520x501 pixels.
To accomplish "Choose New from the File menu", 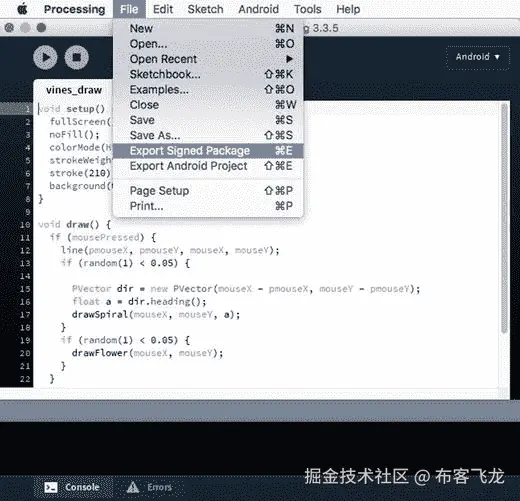I will pyautogui.click(x=208, y=28).
